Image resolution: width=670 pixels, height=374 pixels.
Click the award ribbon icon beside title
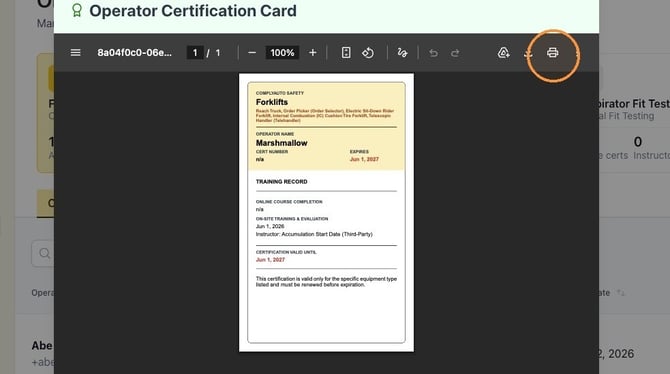[x=77, y=10]
